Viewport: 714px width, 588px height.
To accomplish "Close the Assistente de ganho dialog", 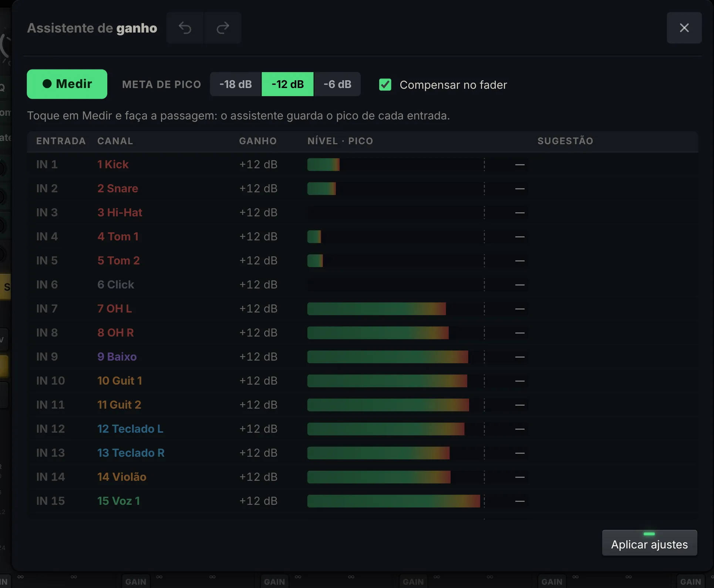I will click(684, 28).
